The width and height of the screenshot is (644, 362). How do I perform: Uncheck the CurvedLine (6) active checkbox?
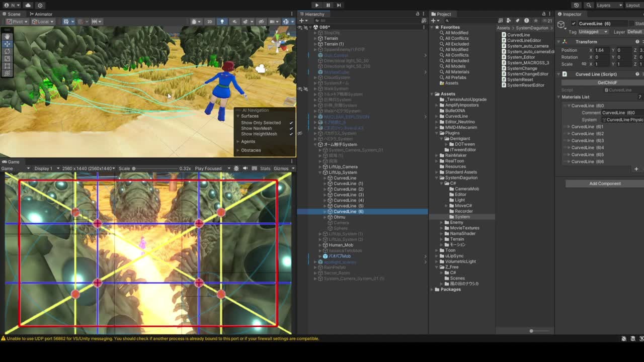pos(574,24)
